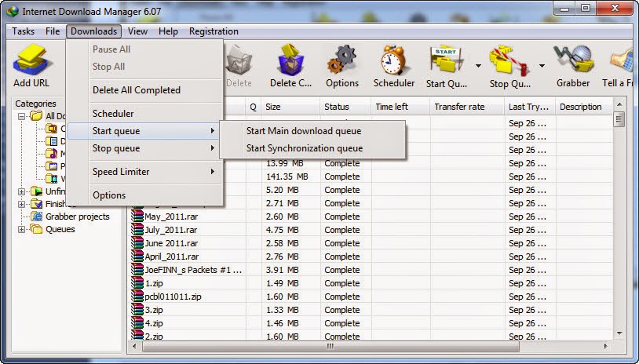639x364 pixels.
Task: Click the archive icon of pcbl011011.zip
Action: 137,296
